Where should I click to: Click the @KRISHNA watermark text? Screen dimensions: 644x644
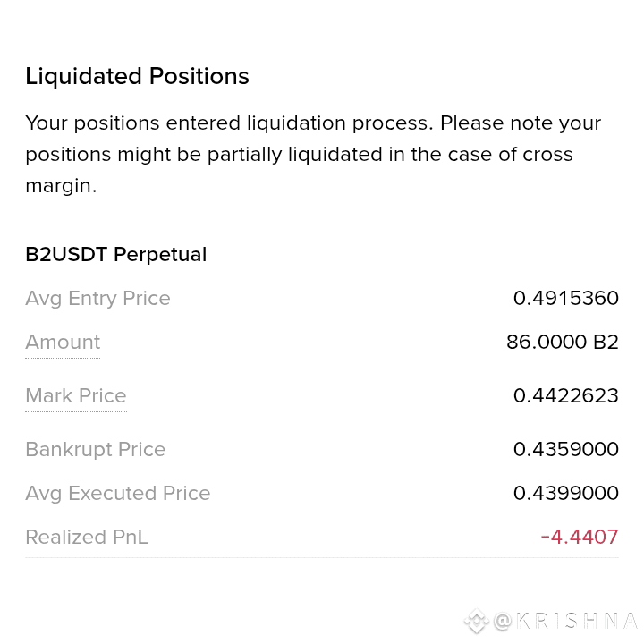(x=565, y=622)
